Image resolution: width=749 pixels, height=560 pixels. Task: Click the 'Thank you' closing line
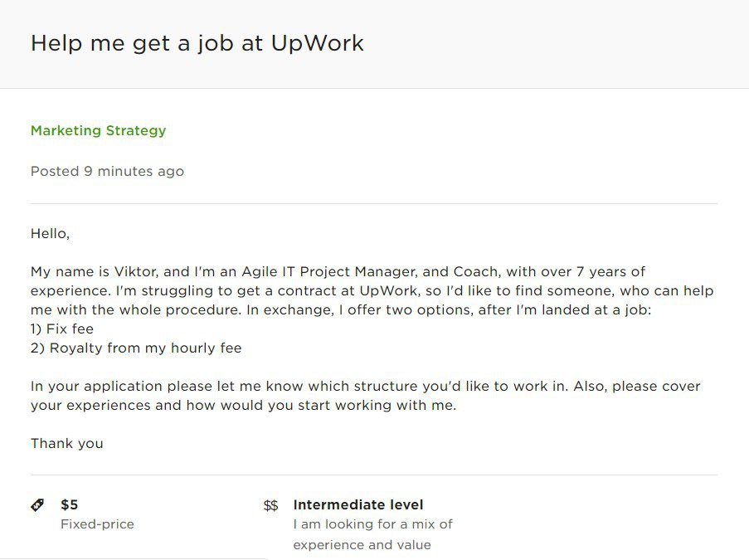tap(67, 444)
